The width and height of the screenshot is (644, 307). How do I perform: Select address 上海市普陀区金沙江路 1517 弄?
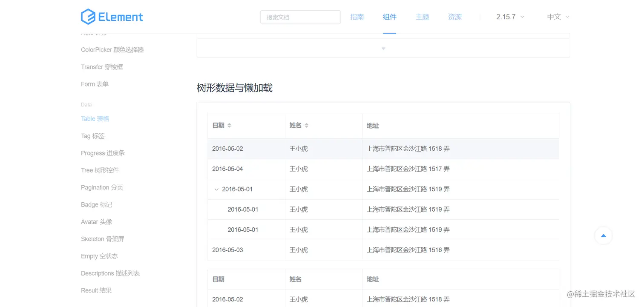408,169
